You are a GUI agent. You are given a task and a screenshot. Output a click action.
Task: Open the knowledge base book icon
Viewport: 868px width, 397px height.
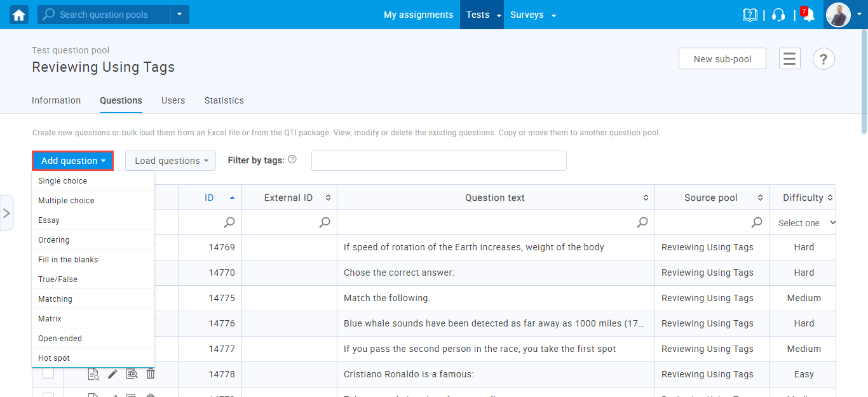pos(750,15)
